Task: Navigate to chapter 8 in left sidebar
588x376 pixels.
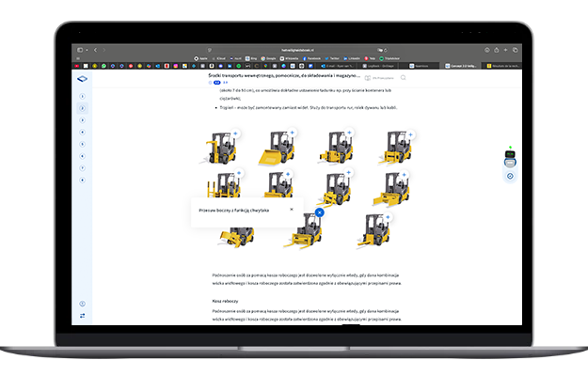Action: tap(83, 180)
